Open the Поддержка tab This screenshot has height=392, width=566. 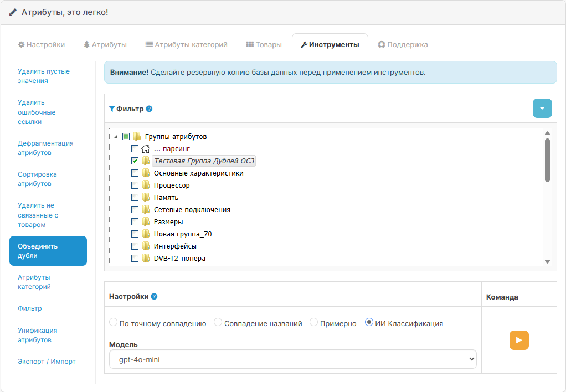click(x=403, y=45)
